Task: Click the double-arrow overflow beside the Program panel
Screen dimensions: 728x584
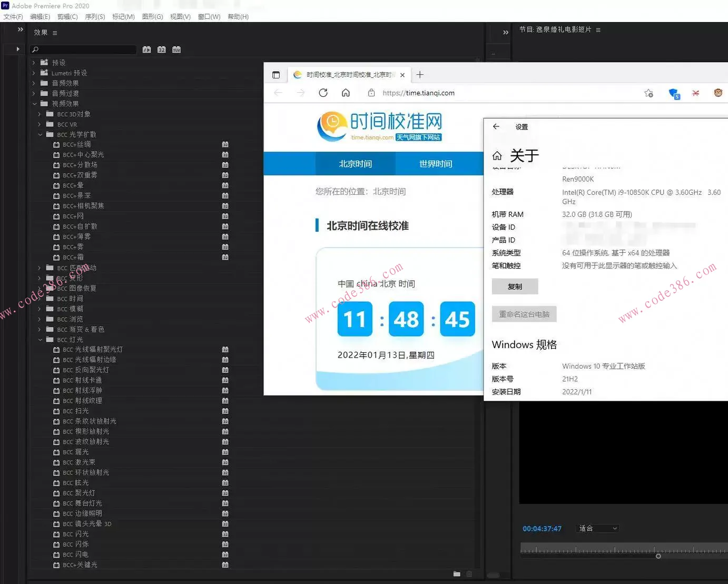Action: pos(506,33)
